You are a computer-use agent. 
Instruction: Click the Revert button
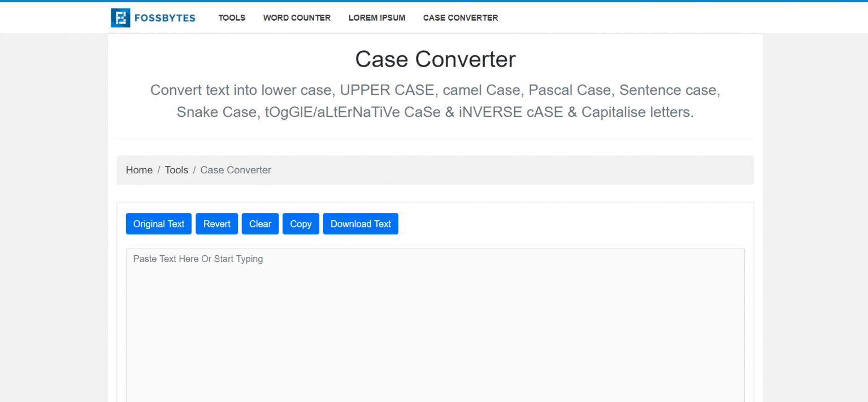pyautogui.click(x=217, y=224)
